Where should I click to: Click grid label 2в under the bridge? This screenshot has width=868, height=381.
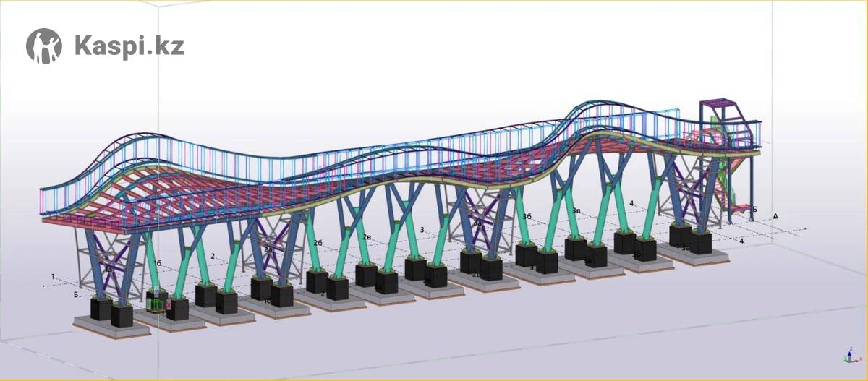click(x=367, y=236)
